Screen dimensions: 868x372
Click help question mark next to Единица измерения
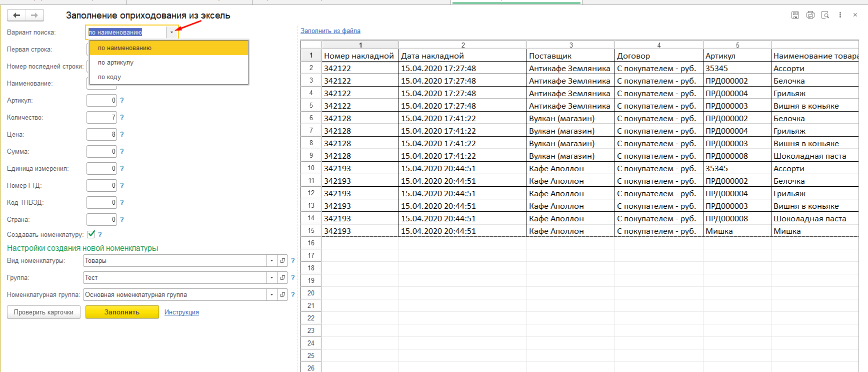[122, 168]
